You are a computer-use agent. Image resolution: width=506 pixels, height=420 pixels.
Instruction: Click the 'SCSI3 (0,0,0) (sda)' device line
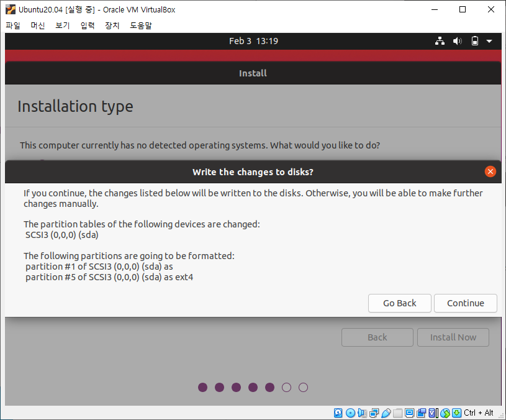tap(61, 235)
